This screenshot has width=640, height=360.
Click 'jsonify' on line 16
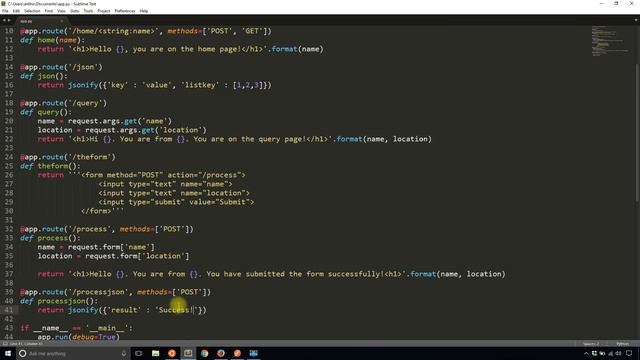(x=83, y=85)
